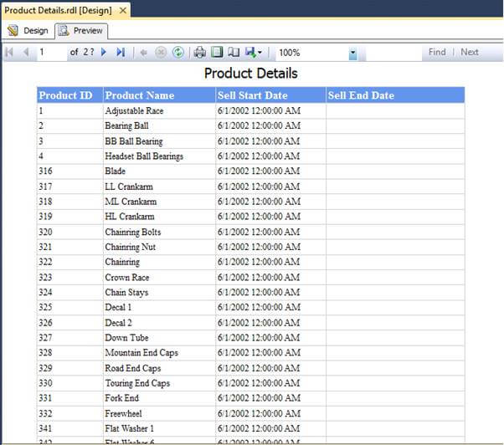Select the Chainring Nut cell
This screenshot has height=445, width=504.
pos(159,247)
